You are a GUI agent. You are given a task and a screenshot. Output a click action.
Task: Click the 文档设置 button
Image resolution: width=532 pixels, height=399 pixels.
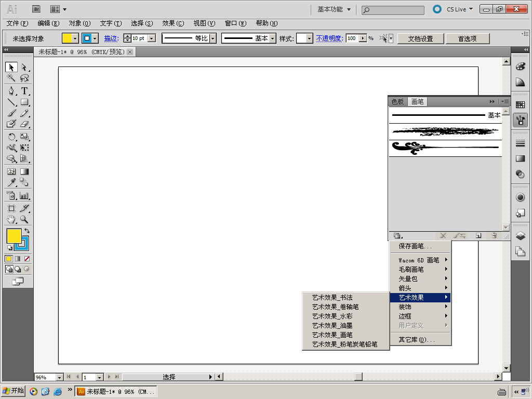point(420,38)
